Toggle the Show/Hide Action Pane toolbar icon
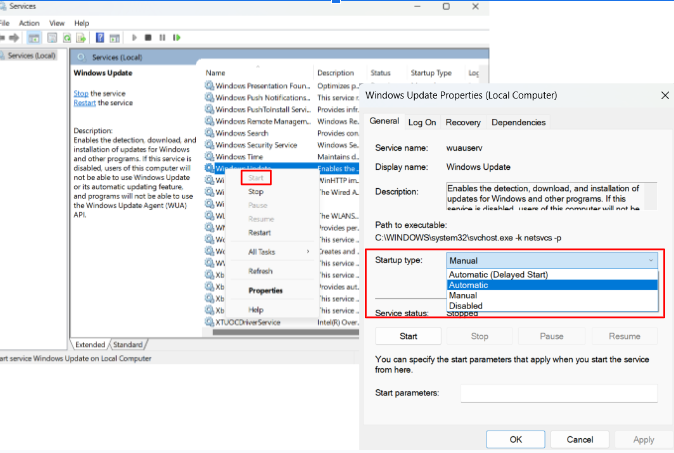674x453 pixels. [114, 38]
